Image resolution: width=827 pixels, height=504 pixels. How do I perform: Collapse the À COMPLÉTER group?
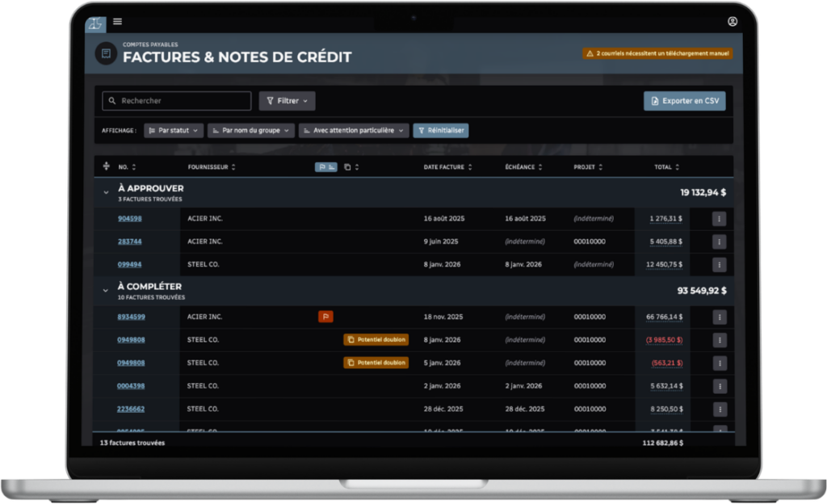click(x=105, y=290)
